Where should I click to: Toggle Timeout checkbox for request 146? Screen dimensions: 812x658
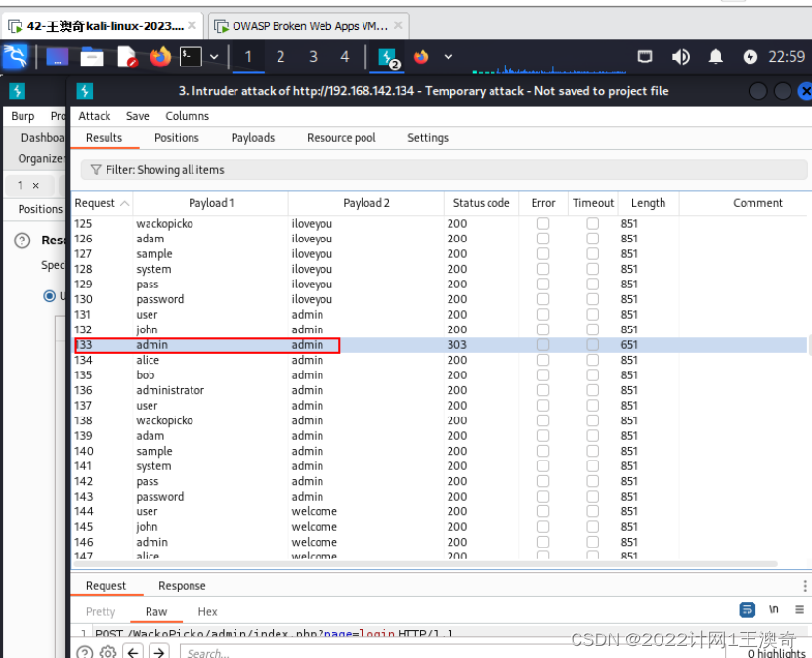coord(592,542)
